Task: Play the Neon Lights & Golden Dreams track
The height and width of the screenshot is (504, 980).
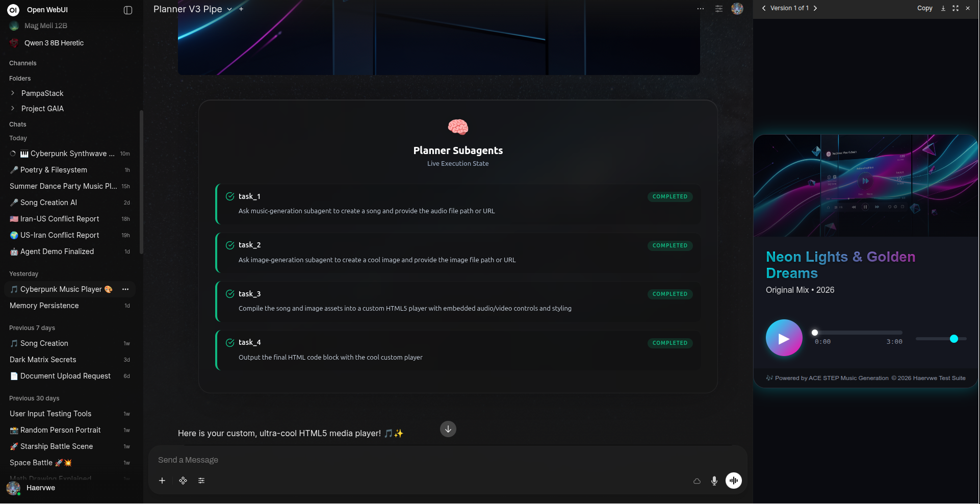Action: (x=784, y=338)
